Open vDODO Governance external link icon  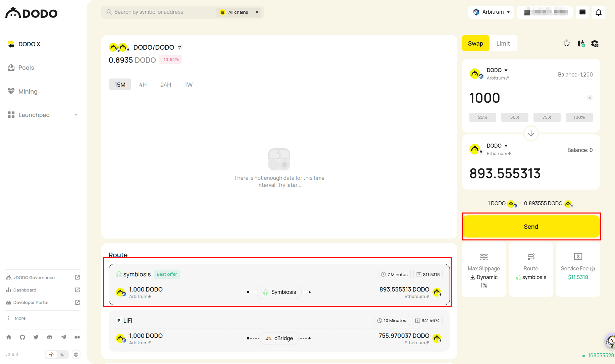pos(78,277)
